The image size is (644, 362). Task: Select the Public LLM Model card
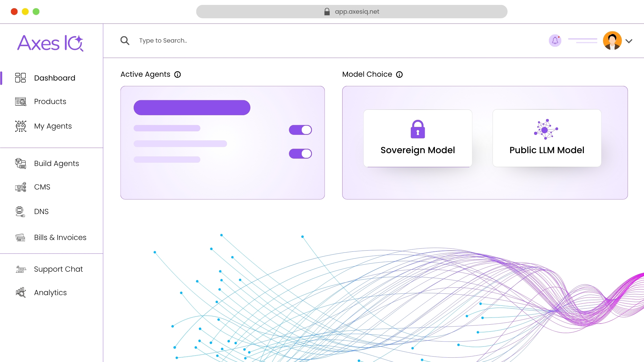click(547, 138)
